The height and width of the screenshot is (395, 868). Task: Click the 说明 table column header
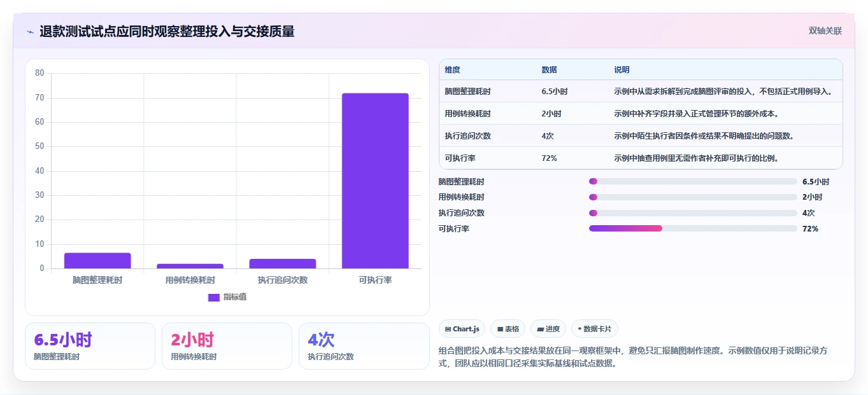pos(622,70)
